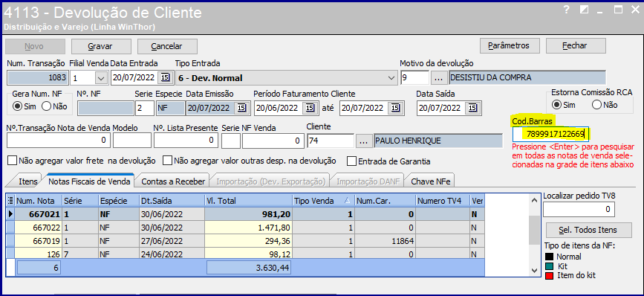Click the help question mark icon

566,10
